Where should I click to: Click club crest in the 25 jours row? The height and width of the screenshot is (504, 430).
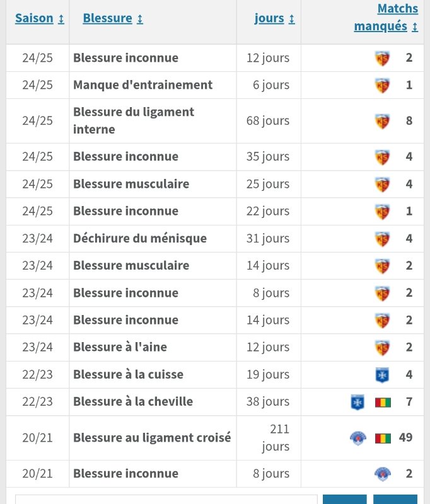(x=382, y=184)
